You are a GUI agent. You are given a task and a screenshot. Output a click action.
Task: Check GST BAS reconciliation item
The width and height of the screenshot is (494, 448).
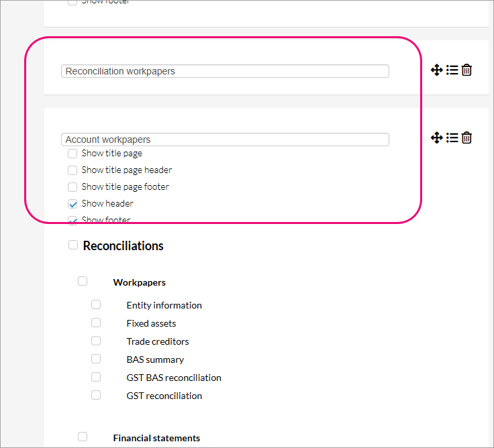click(96, 377)
